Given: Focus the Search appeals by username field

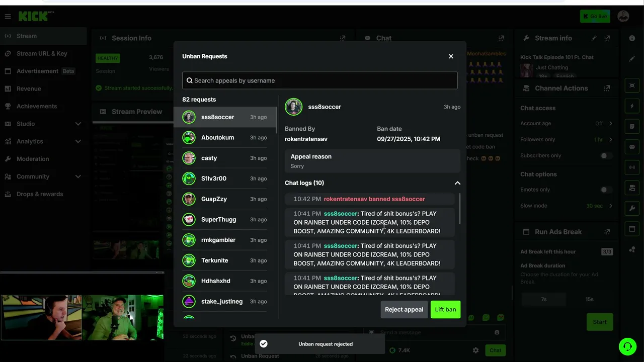Looking at the screenshot, I should (x=320, y=80).
